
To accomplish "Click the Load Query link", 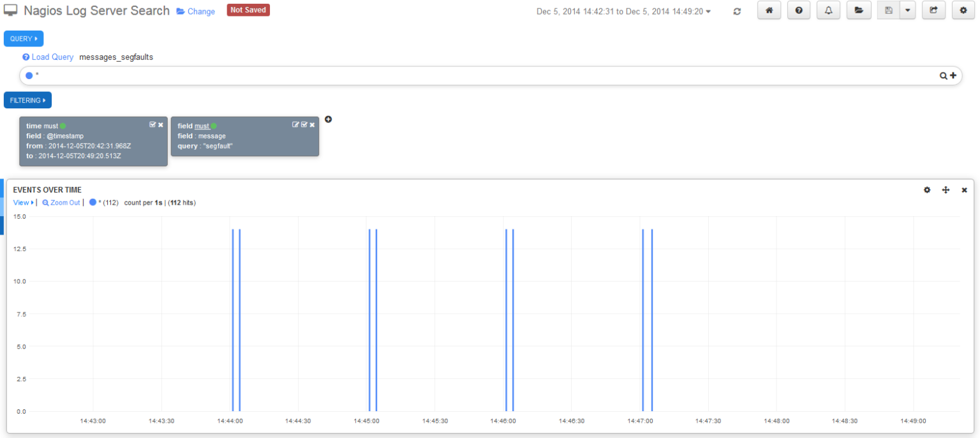I will (48, 57).
